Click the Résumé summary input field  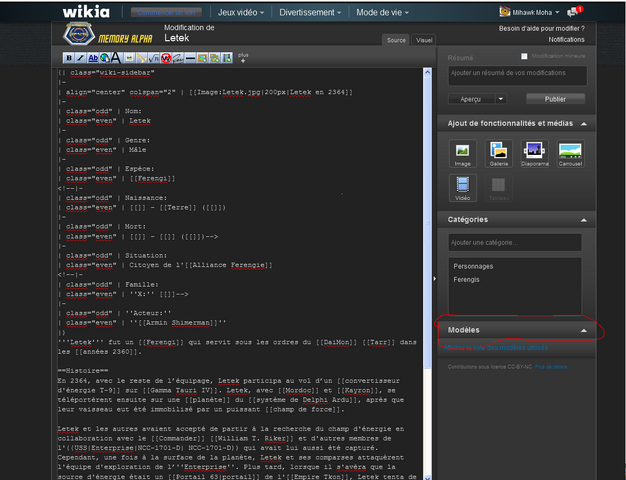pos(517,76)
